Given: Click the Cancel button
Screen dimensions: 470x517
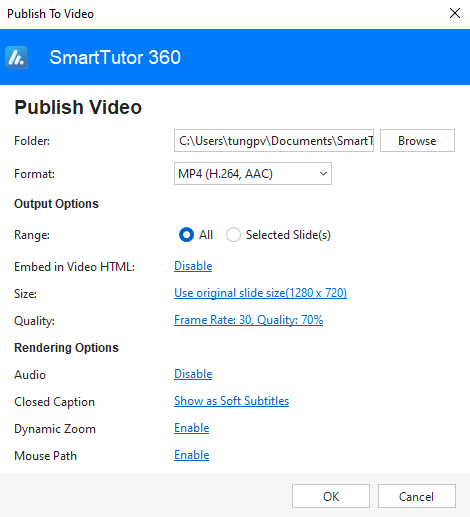Looking at the screenshot, I should coord(417,496).
